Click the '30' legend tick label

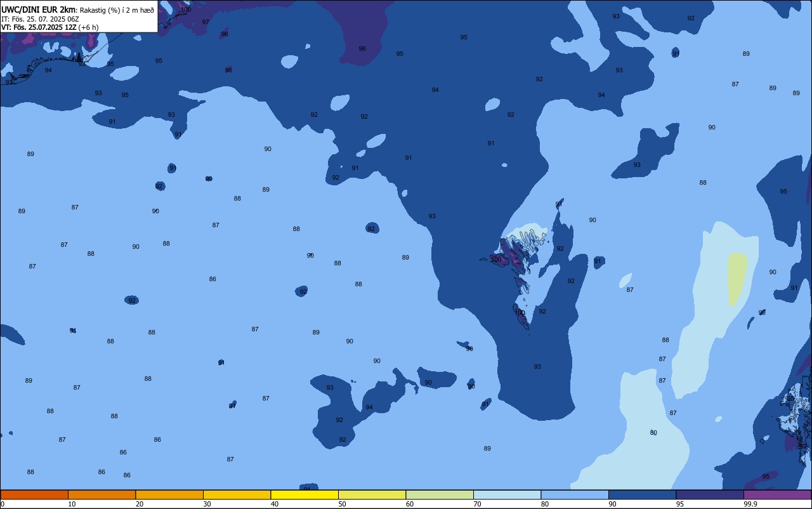click(207, 504)
